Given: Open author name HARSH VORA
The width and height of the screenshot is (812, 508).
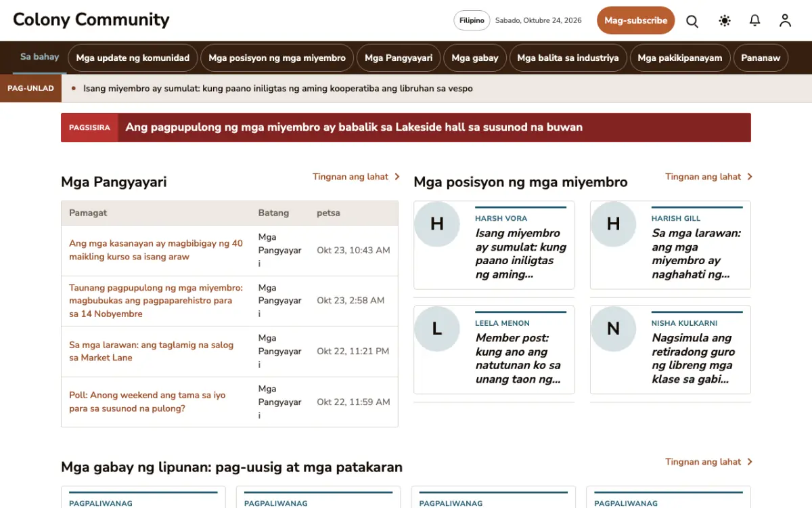Looking at the screenshot, I should [x=501, y=218].
